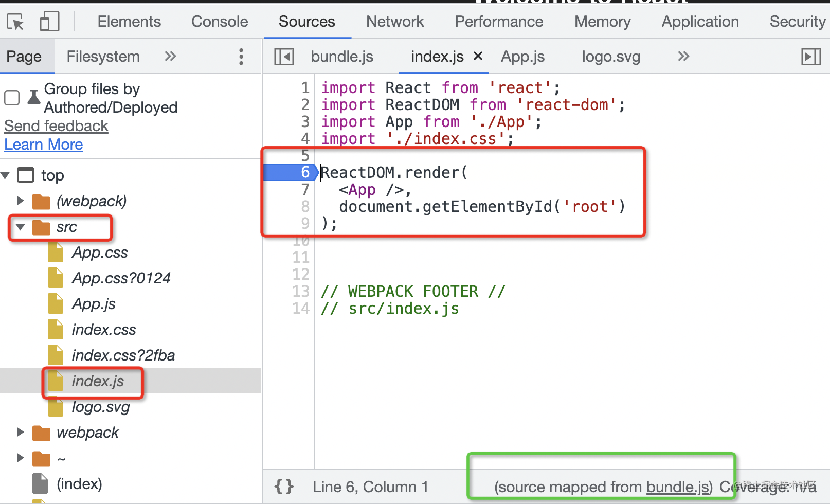Pretty-print the code with curly braces icon

284,487
